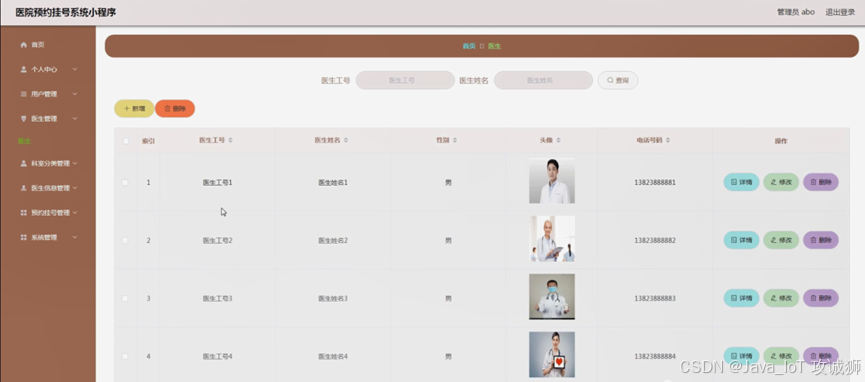865x382 pixels.
Task: Go to 首页 via the breadcrumb
Action: tap(469, 46)
